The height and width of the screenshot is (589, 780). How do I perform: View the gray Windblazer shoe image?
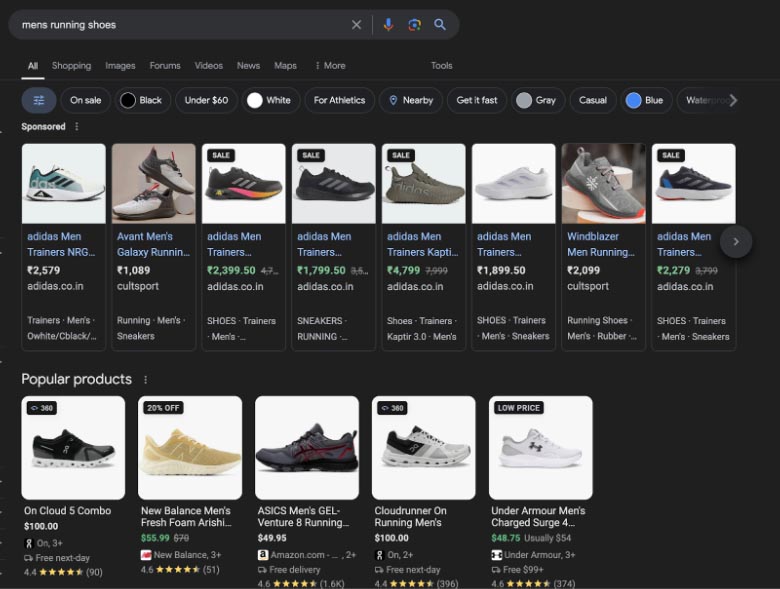tap(603, 184)
